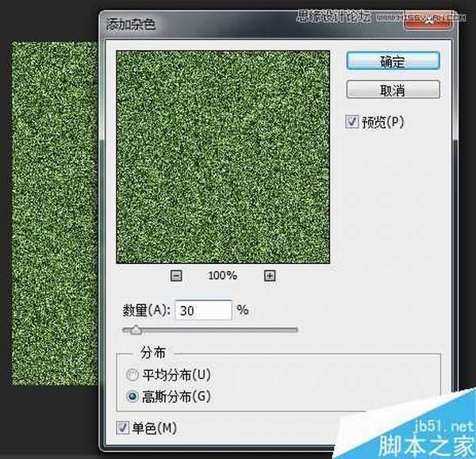Click the 数量(A) label text

tap(146, 311)
